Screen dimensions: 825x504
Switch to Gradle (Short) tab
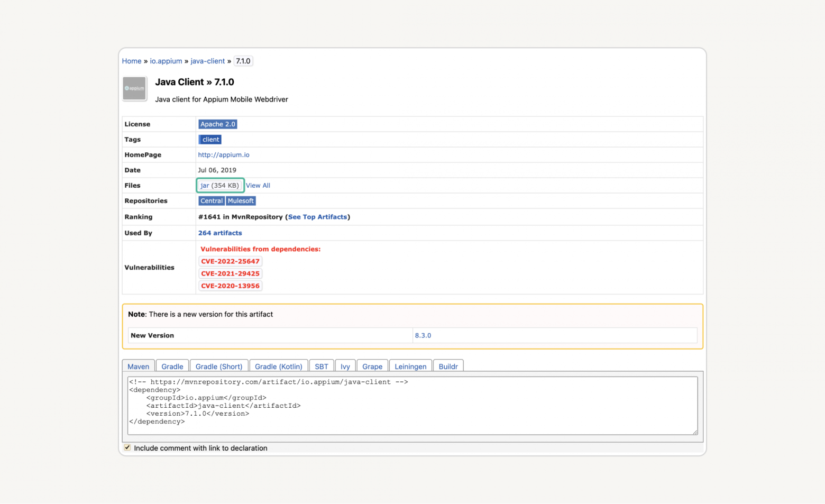219,366
